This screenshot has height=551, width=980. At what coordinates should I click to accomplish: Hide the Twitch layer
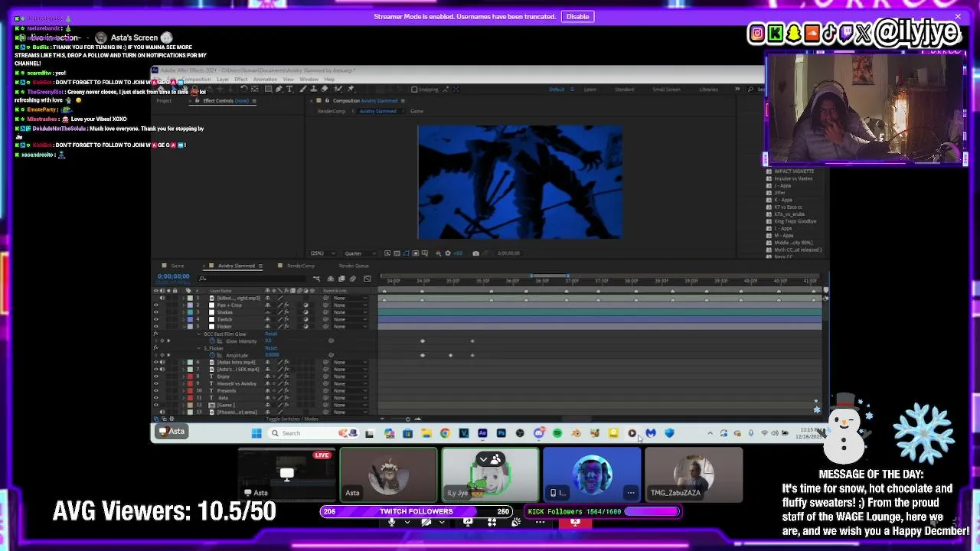click(155, 319)
